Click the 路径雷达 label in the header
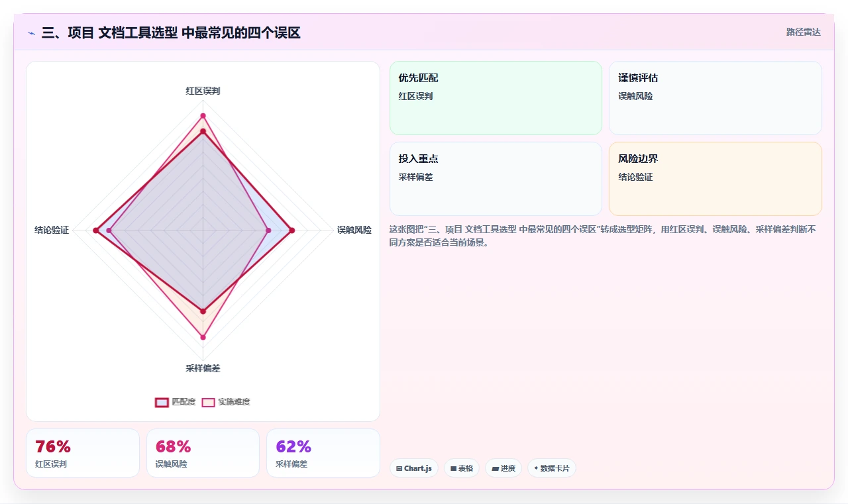The width and height of the screenshot is (848, 504). coord(804,32)
